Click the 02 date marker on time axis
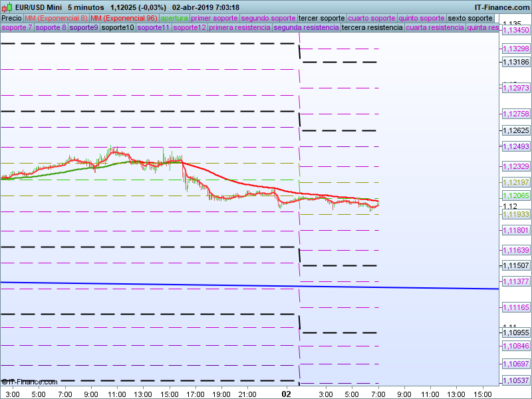Viewport: 532px width, 399px height. [x=287, y=394]
